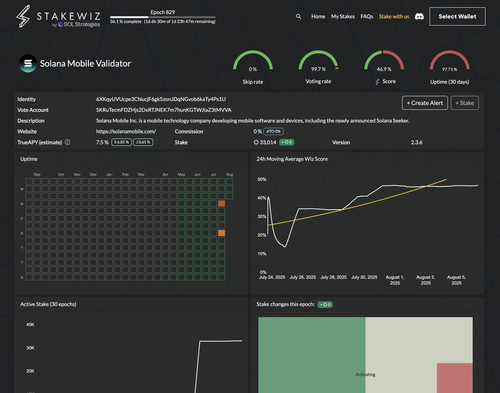Click the epoch completion text under the bar
Image resolution: width=500 pixels, height=393 pixels.
click(x=163, y=22)
